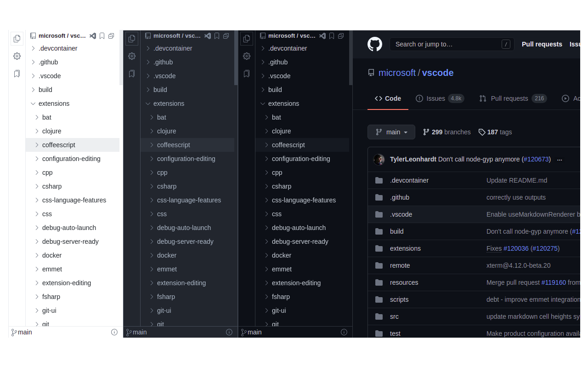The width and height of the screenshot is (588, 368).
Task: Click pull request link #119160
Action: (554, 282)
